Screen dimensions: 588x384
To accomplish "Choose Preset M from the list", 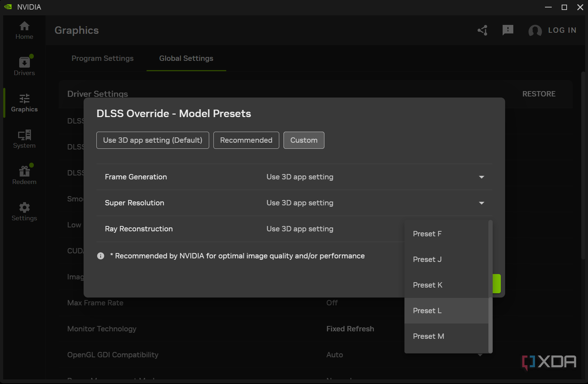I will tap(446, 336).
